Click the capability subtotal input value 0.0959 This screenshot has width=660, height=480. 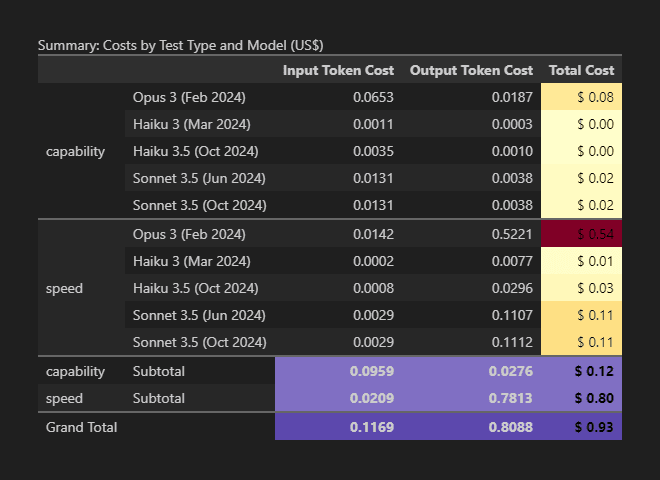tap(372, 371)
